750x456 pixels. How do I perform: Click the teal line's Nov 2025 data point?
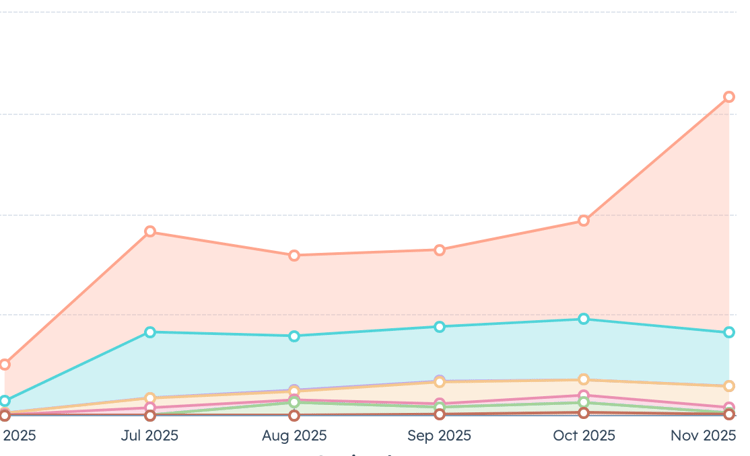click(729, 332)
